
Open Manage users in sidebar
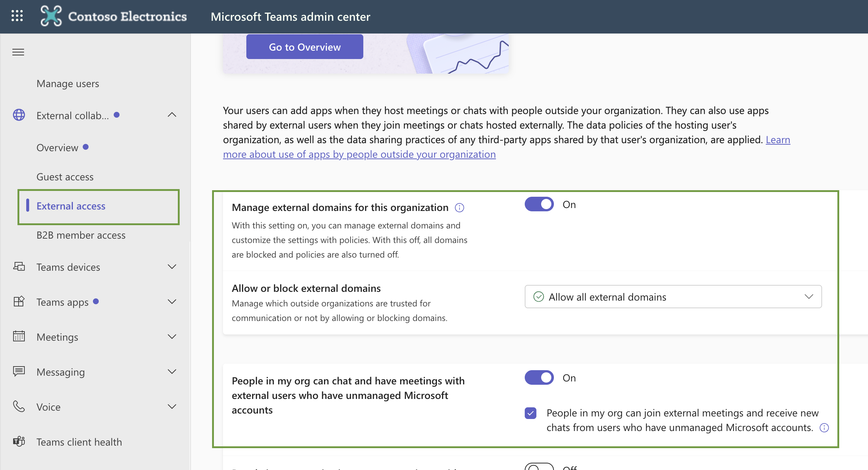click(68, 84)
